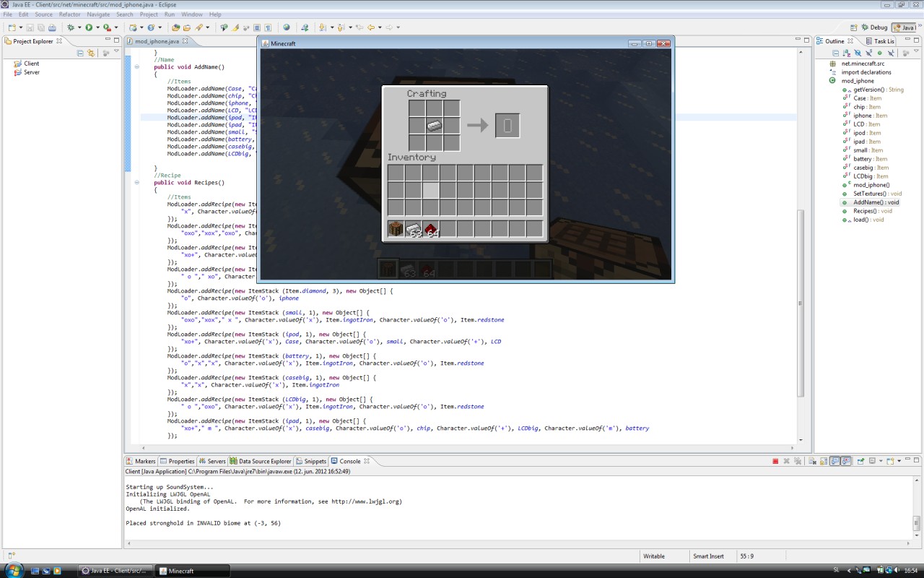Open the web browser globe icon
This screenshot has height=578, width=924.
click(x=287, y=27)
